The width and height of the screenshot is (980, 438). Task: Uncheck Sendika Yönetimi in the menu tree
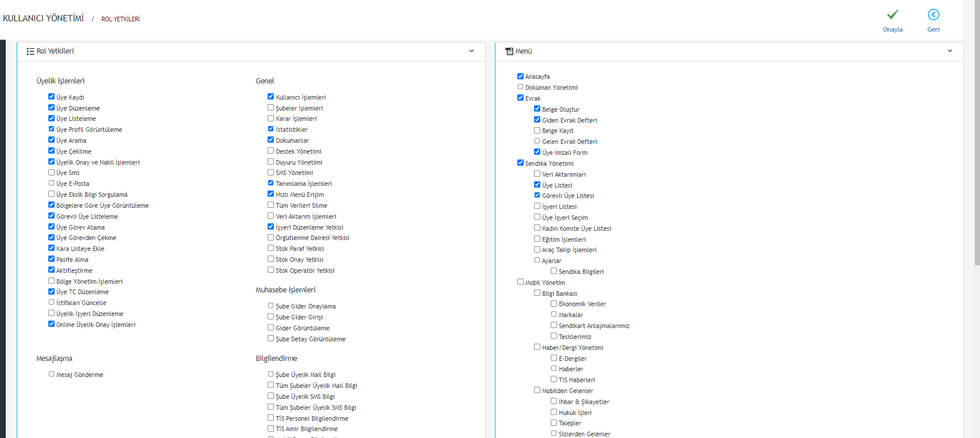(x=520, y=163)
